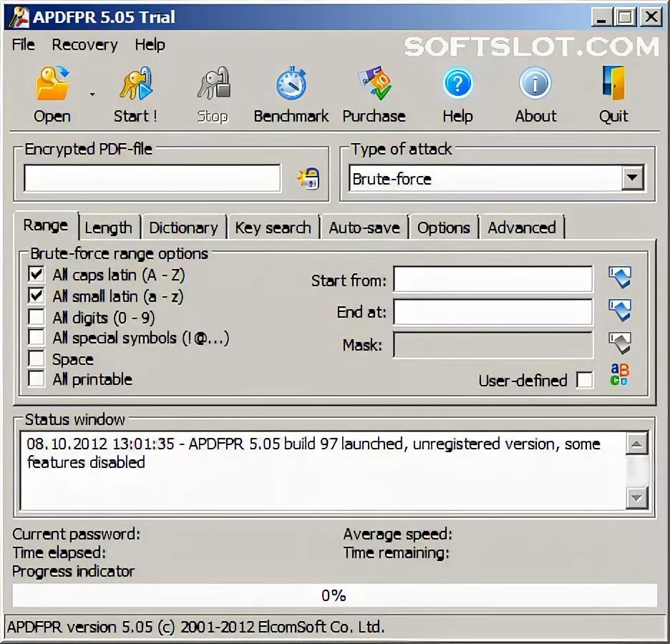Viewport: 670px width, 644px height.
Task: Switch to the Auto-save tab
Action: (x=364, y=228)
